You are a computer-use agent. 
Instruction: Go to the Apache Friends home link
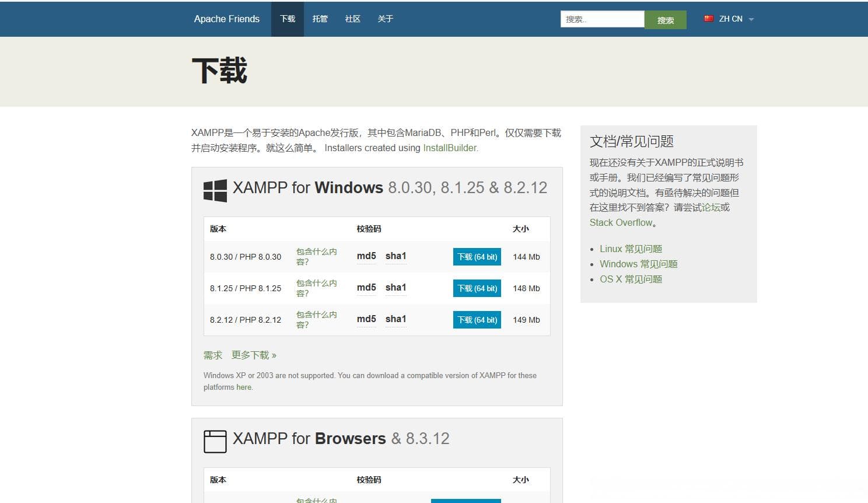pos(227,19)
